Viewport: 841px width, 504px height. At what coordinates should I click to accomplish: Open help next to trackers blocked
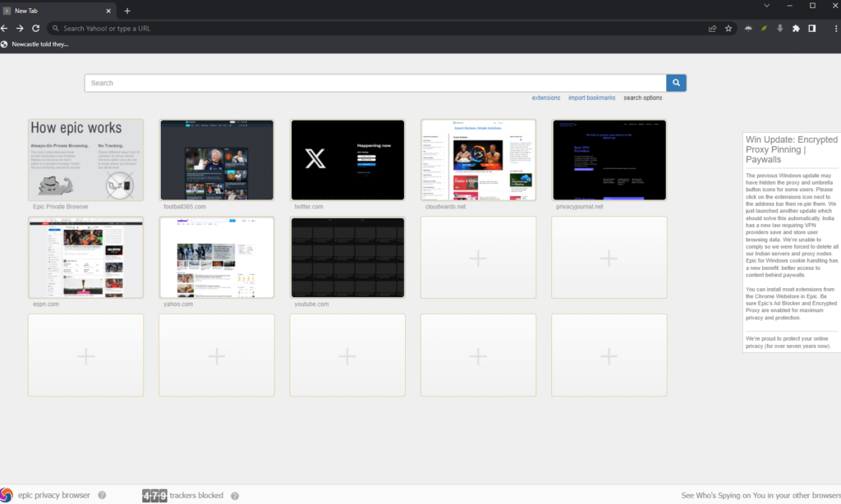(234, 496)
